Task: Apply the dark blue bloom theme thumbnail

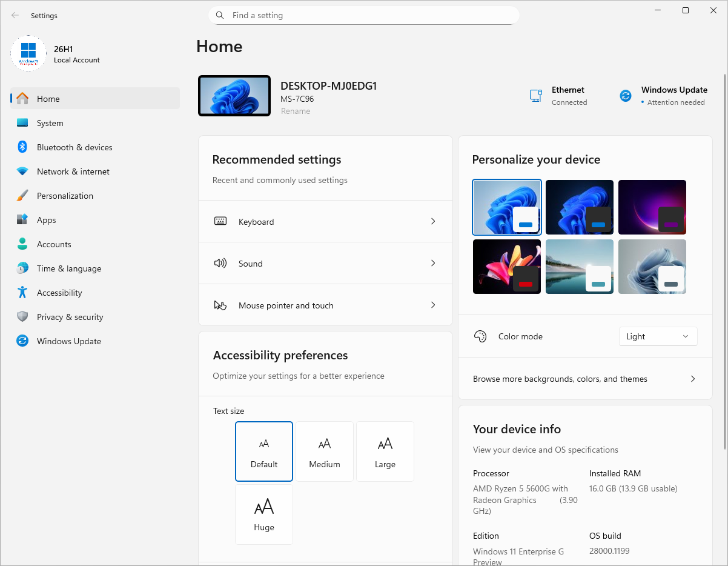Action: (580, 207)
